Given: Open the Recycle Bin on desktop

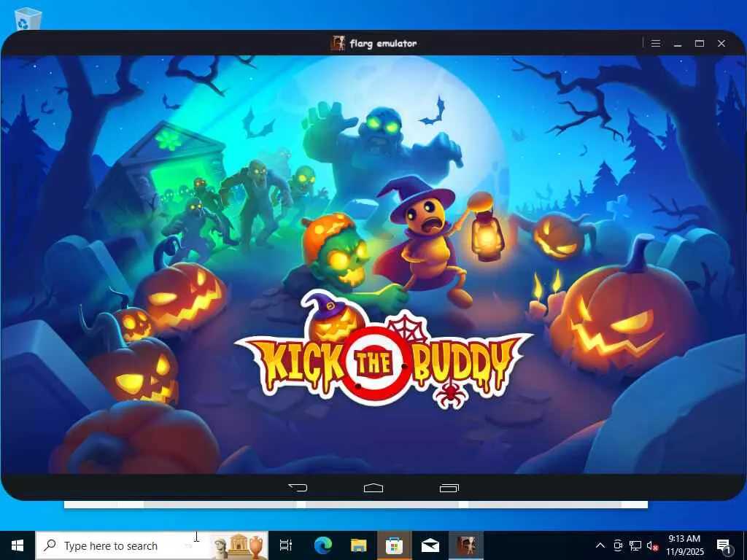Looking at the screenshot, I should click(x=28, y=18).
